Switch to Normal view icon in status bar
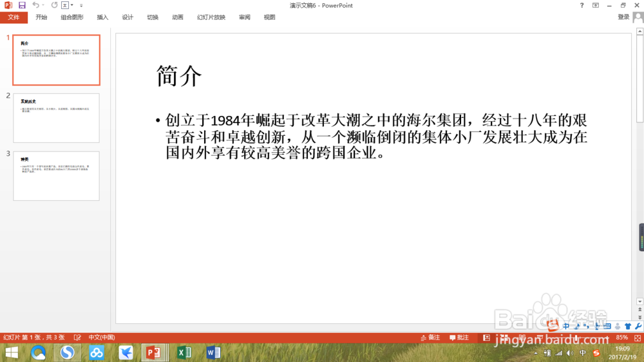 coord(486,338)
